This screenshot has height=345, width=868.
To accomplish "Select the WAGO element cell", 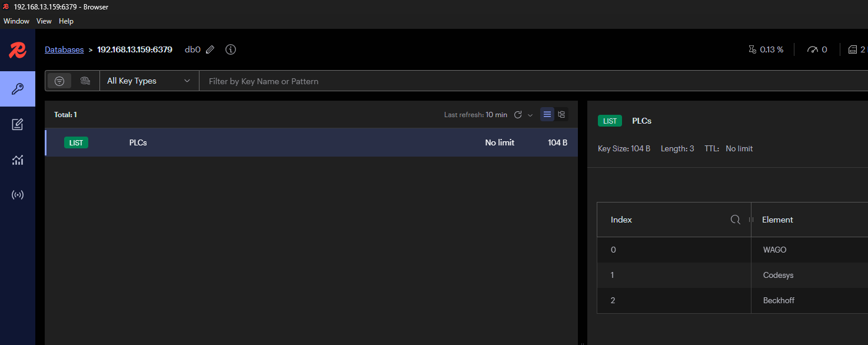I will pos(810,250).
